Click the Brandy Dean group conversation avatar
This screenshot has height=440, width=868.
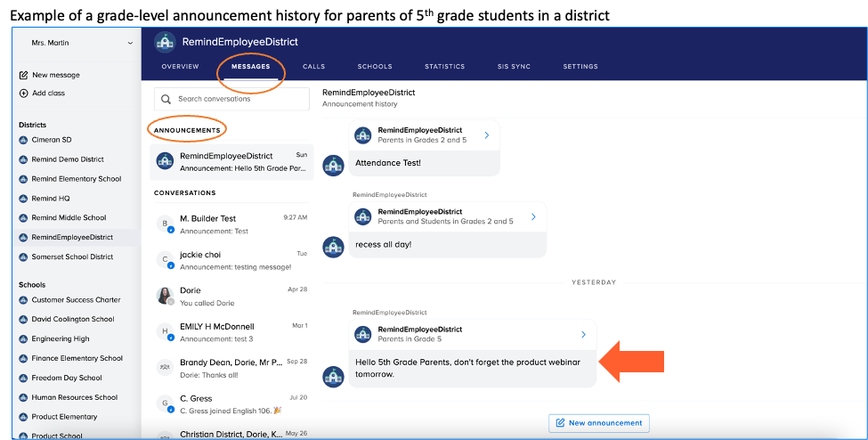pyautogui.click(x=165, y=368)
